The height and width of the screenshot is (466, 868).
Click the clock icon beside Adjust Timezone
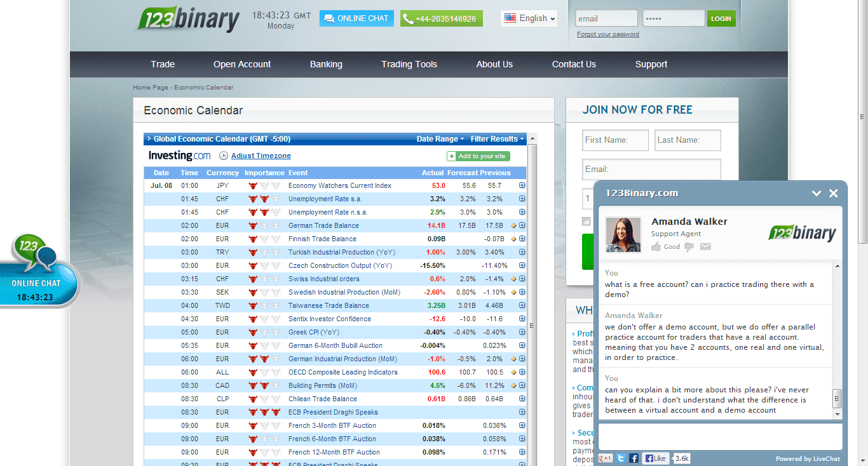click(x=223, y=156)
